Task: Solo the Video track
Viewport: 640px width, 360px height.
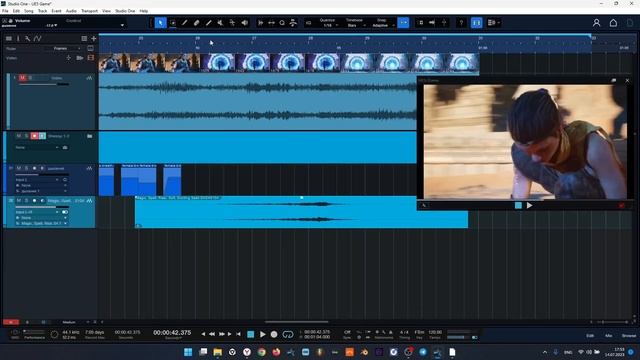Action: 30,78
